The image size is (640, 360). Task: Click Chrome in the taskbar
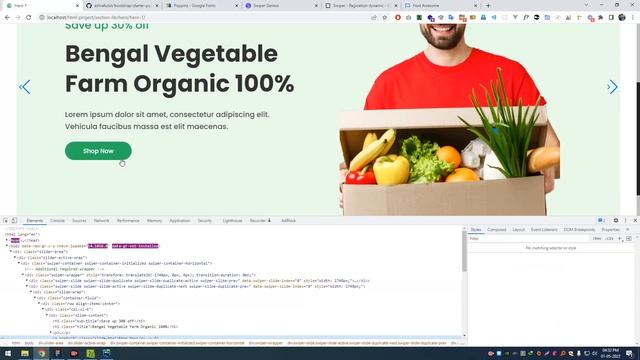tap(41, 353)
